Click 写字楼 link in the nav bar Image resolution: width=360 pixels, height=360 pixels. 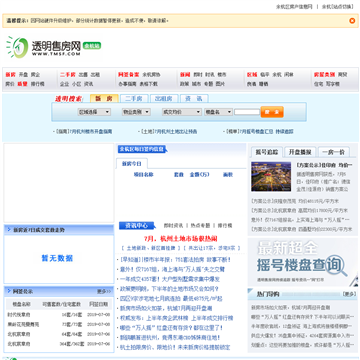[333, 84]
